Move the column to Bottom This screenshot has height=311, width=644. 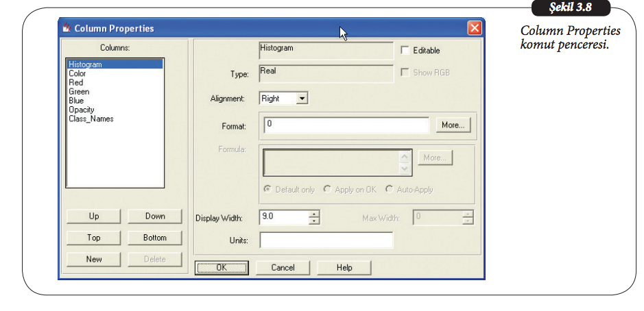click(x=155, y=238)
